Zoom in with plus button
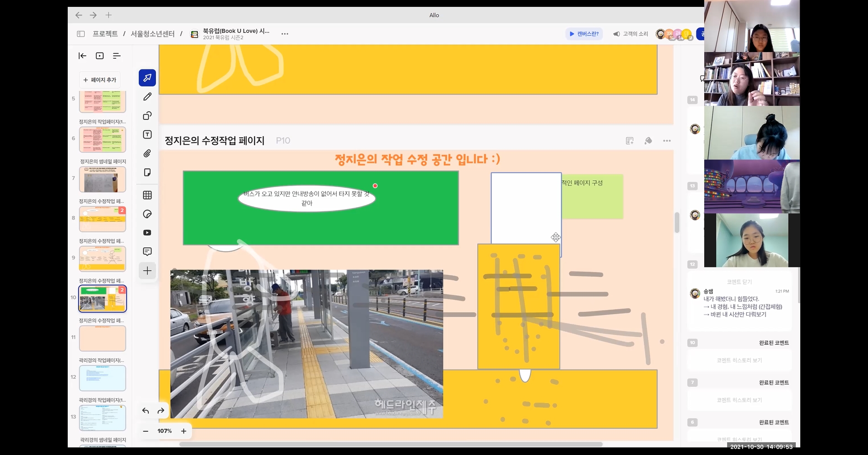 183,431
